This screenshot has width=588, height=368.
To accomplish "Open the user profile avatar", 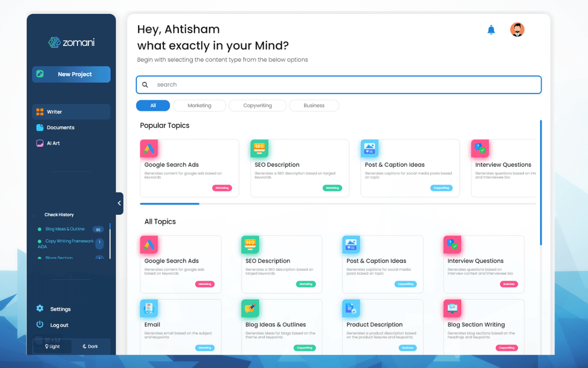I will [517, 30].
